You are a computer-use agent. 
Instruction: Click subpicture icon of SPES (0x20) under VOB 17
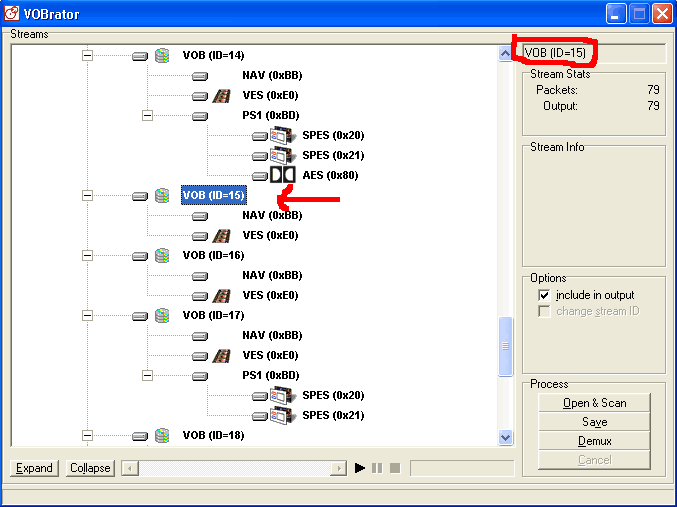point(283,395)
